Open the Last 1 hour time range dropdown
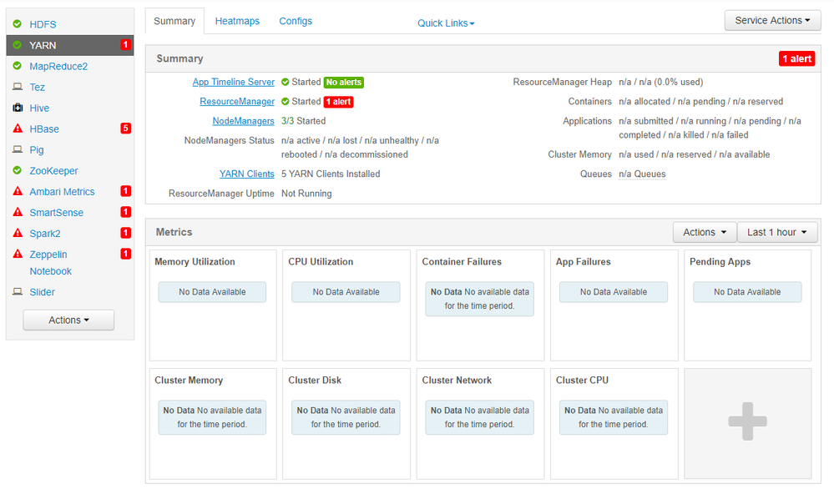This screenshot has height=504, width=834. click(777, 233)
